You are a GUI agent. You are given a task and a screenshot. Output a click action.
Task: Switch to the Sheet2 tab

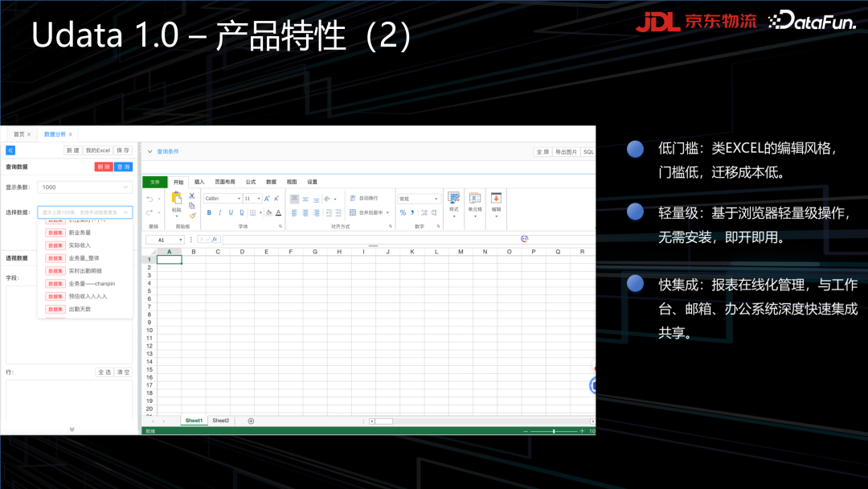[221, 421]
